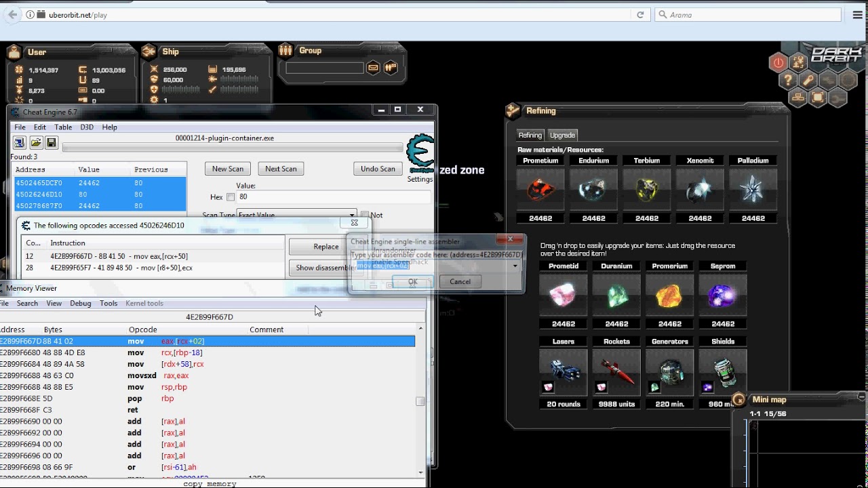Open Memory Viewer View menu

pyautogui.click(x=54, y=303)
